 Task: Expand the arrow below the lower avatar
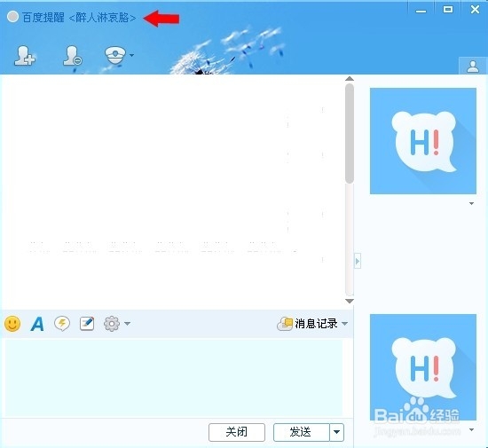pyautogui.click(x=471, y=429)
